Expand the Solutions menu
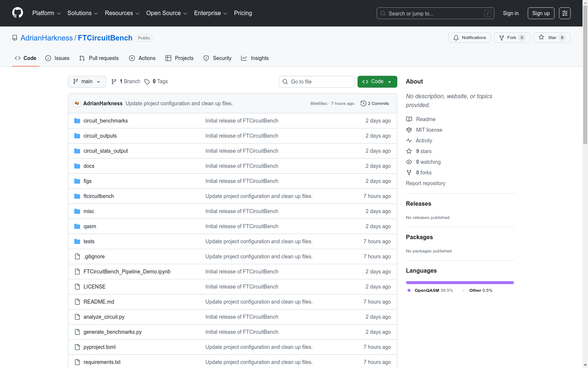 point(83,13)
